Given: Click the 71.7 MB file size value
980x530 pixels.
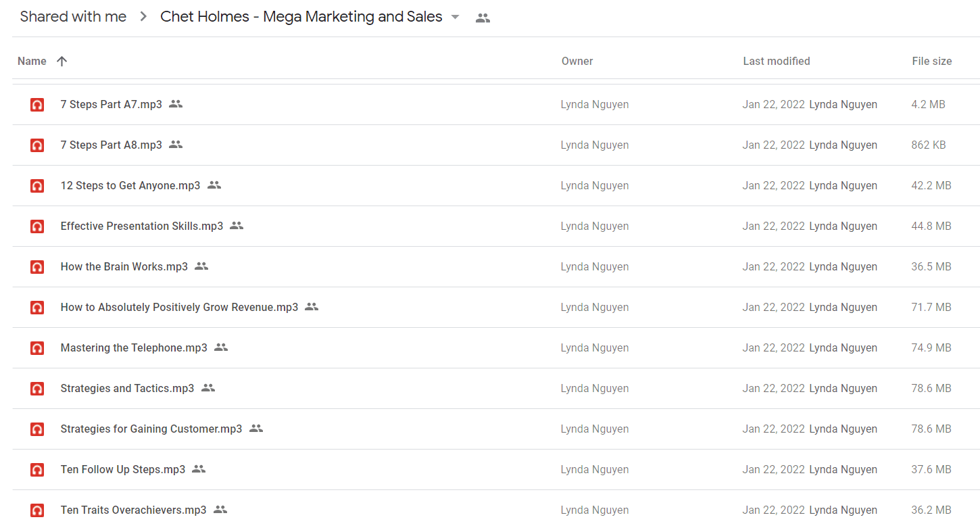Looking at the screenshot, I should click(931, 308).
